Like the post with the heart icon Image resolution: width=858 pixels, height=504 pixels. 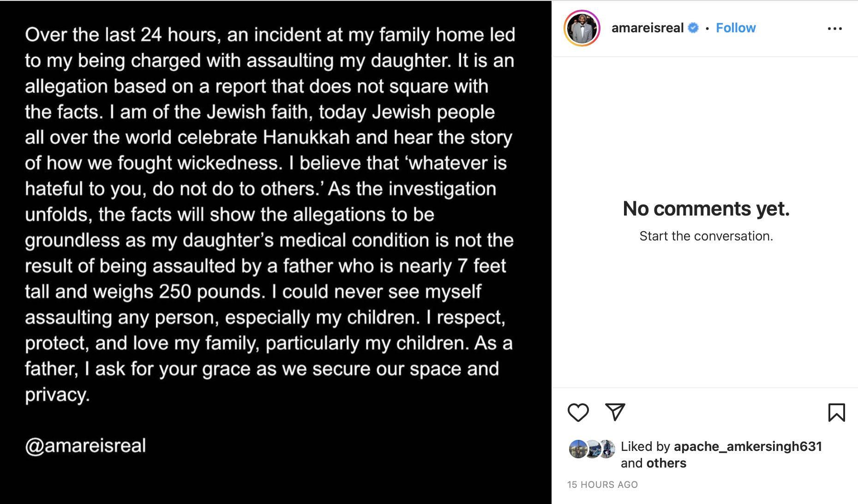tap(578, 413)
